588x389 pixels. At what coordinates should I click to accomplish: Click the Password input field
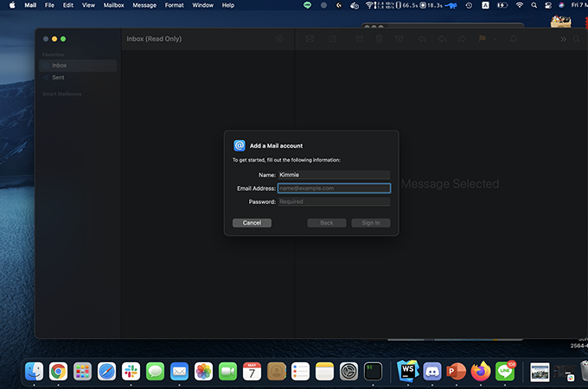(334, 201)
